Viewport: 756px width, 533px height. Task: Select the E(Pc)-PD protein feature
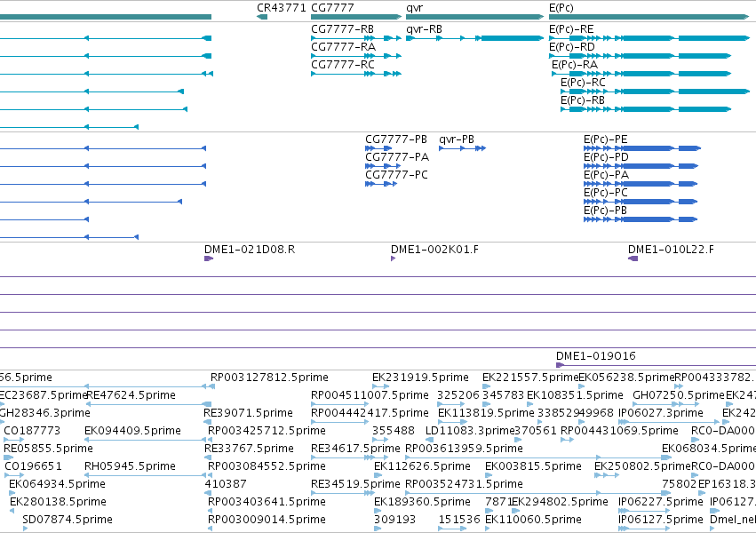[641, 166]
